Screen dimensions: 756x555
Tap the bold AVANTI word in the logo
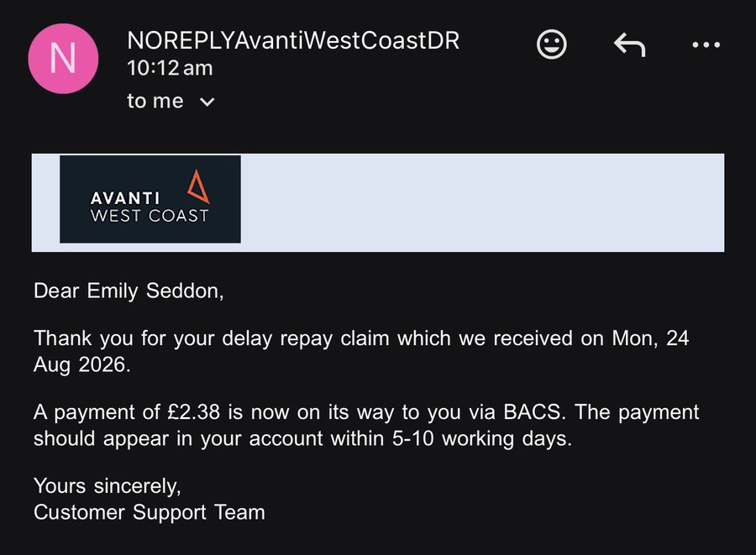125,198
